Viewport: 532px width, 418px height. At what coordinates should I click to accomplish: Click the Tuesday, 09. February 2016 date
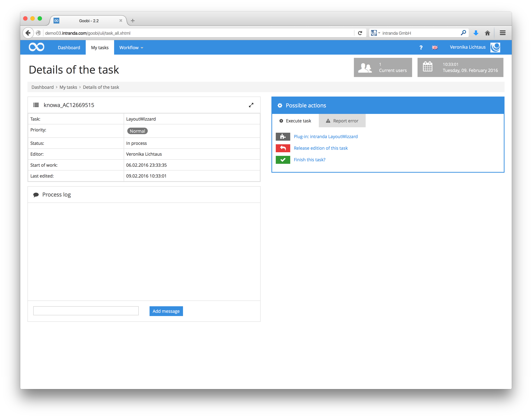click(470, 71)
